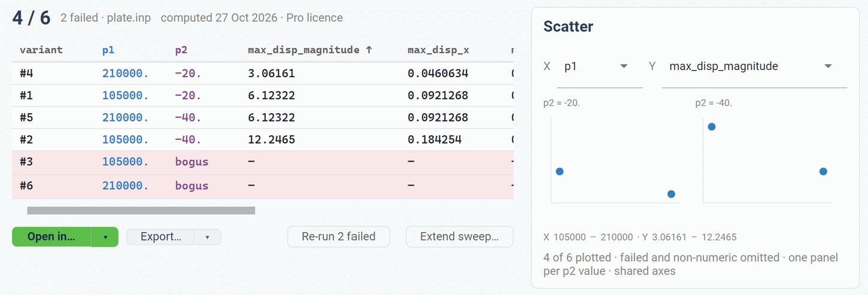Select failed variant #3 row
Image resolution: width=868 pixels, height=295 pixels.
[263, 162]
